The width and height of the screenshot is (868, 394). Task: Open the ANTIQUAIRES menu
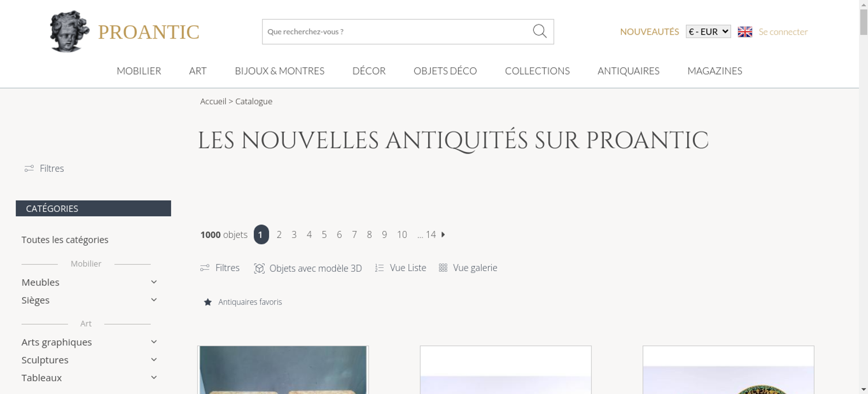tap(628, 71)
